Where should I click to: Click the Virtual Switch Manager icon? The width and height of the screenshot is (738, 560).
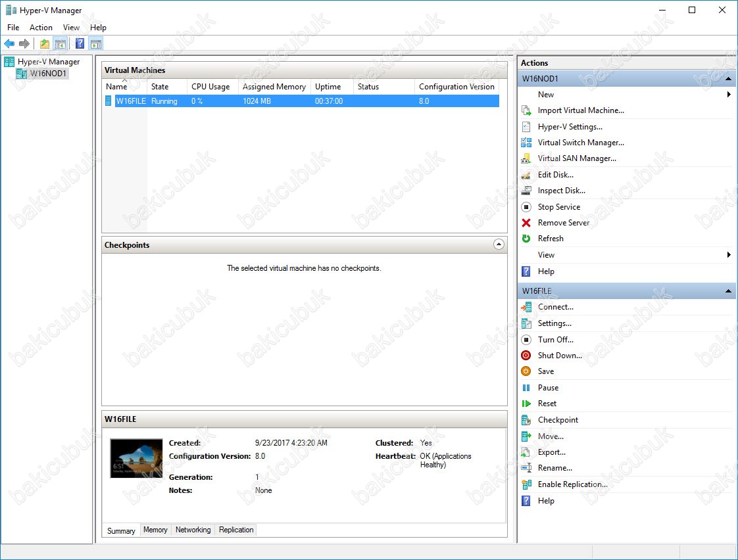coord(526,143)
